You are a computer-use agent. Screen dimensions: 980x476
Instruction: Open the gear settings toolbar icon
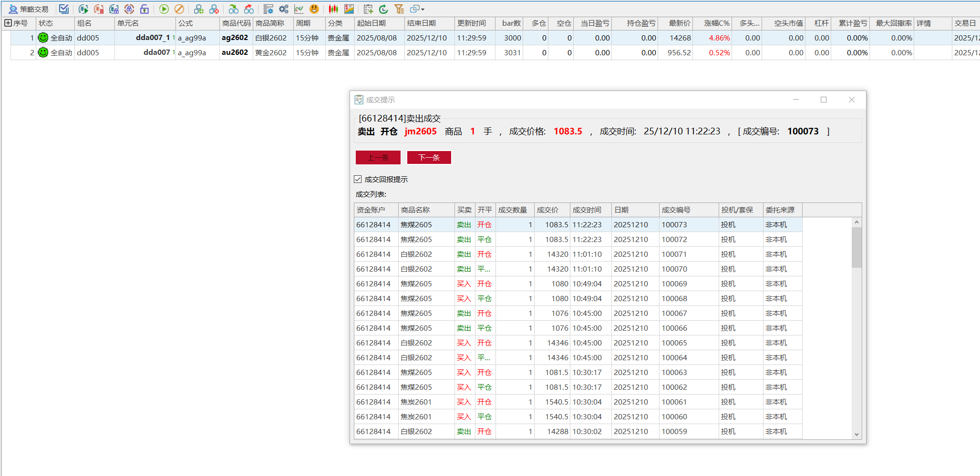click(x=284, y=9)
